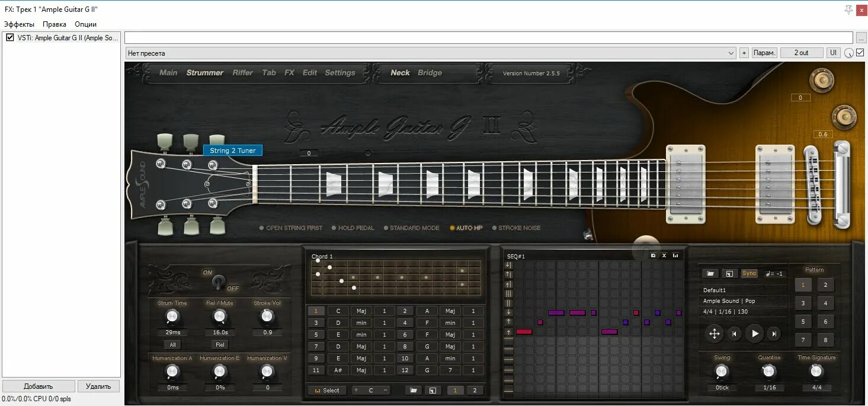The height and width of the screenshot is (406, 868).
Task: Click the String 2 tuner peg on headstock
Action: (x=190, y=142)
